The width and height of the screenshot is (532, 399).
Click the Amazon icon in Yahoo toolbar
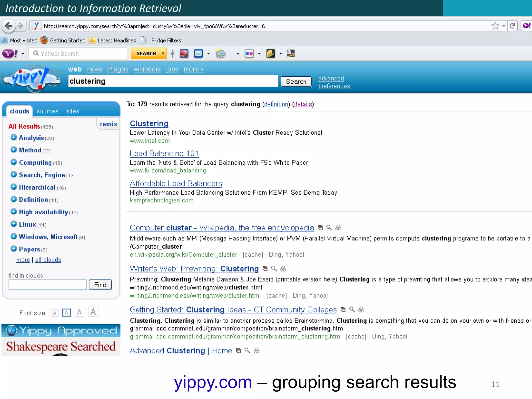pyautogui.click(x=290, y=54)
